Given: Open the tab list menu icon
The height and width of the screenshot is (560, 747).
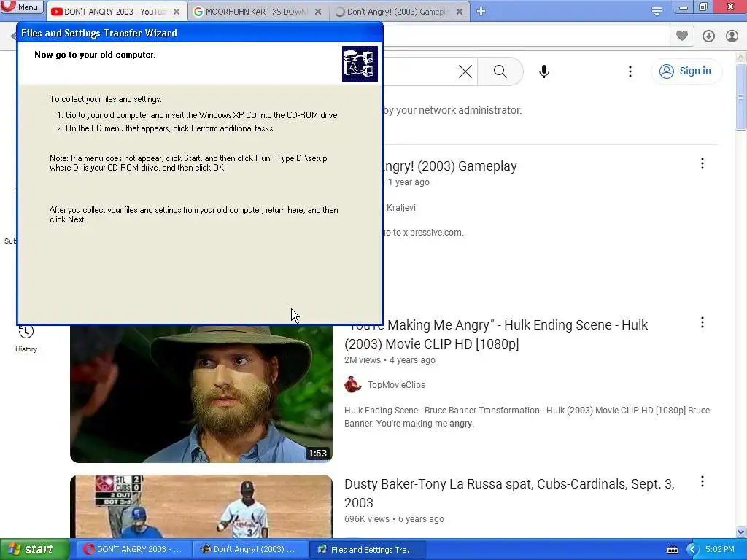Looking at the screenshot, I should (x=657, y=12).
